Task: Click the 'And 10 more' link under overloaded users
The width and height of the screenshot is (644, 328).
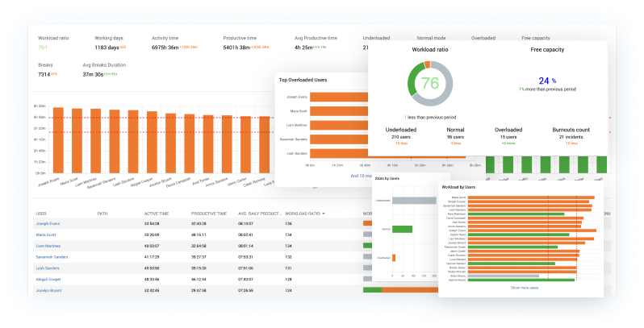Action: pyautogui.click(x=360, y=175)
